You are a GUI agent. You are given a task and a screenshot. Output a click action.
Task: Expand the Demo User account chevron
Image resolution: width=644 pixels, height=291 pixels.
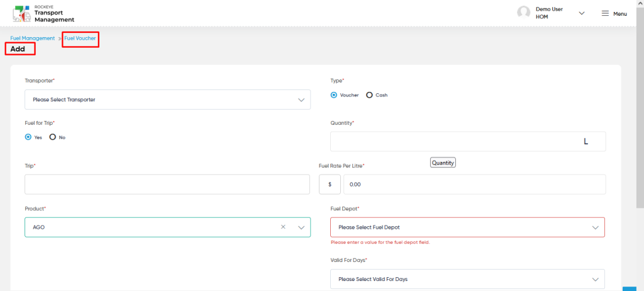(582, 13)
